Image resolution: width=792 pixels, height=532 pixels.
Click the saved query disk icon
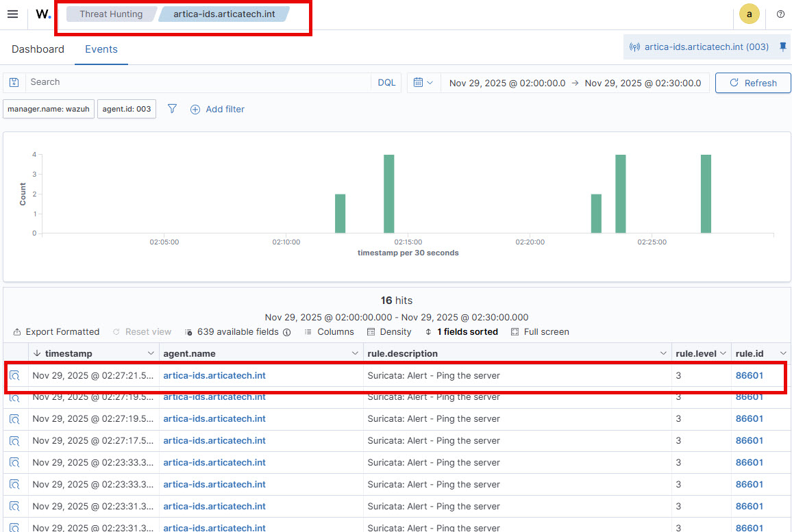point(14,82)
